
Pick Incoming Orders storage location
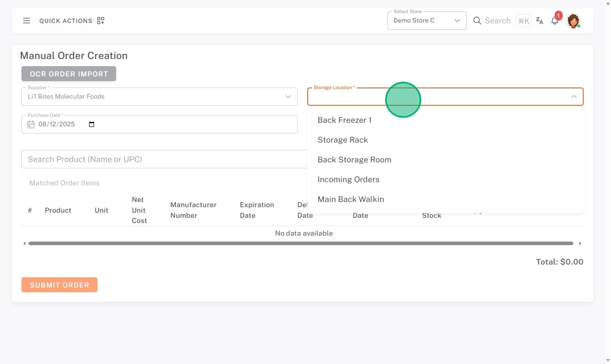[x=348, y=179]
